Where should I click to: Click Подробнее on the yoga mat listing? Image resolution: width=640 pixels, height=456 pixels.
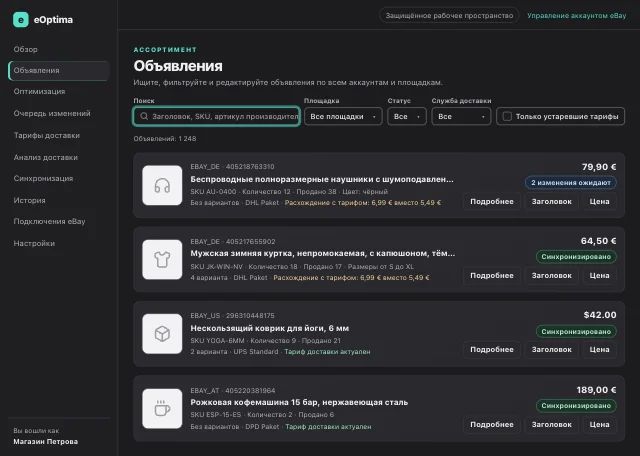(x=492, y=349)
